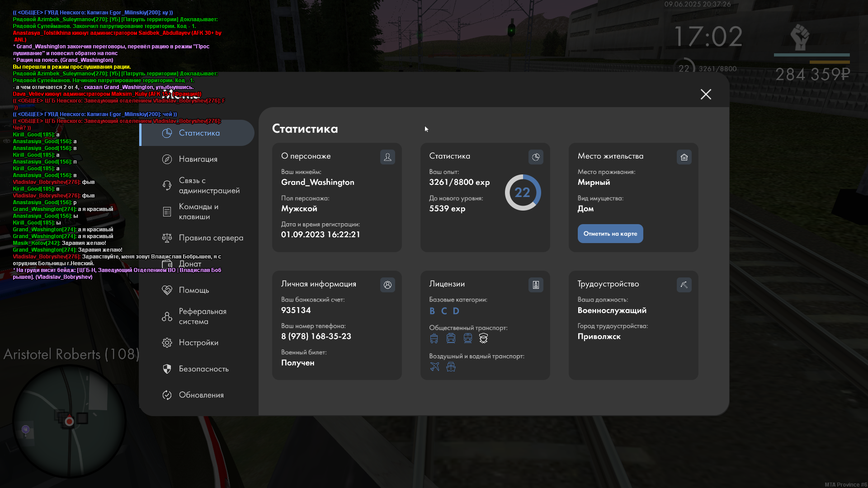Open the Статистика menu section
Screen dimensions: 868x488
[197, 133]
